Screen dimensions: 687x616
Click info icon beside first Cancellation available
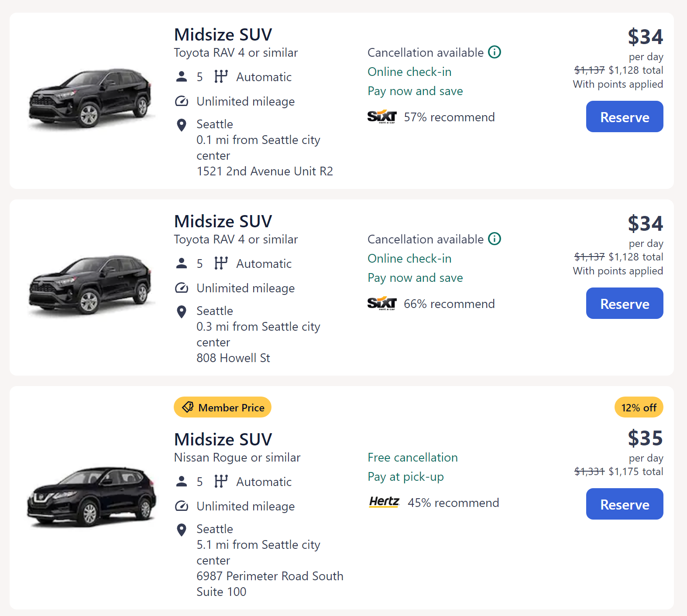495,52
